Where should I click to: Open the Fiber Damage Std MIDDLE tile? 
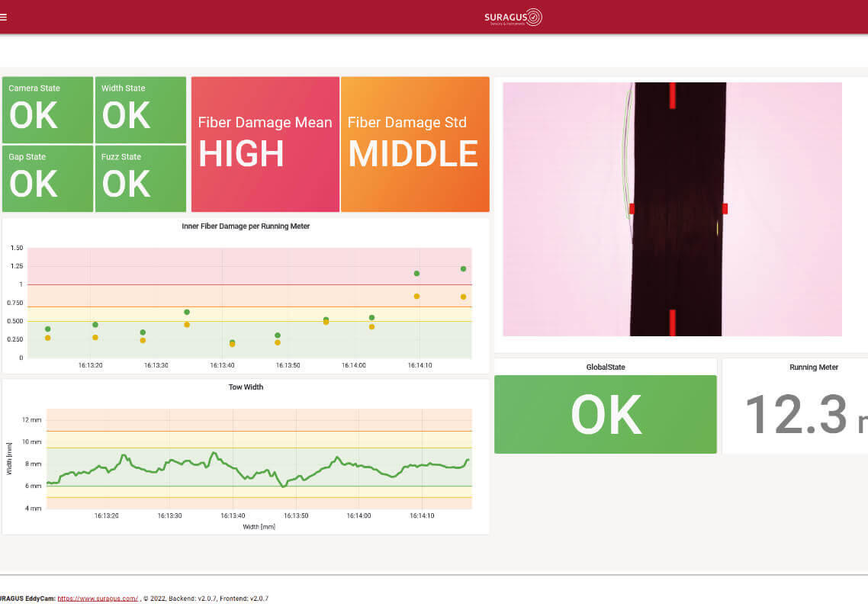coord(415,144)
